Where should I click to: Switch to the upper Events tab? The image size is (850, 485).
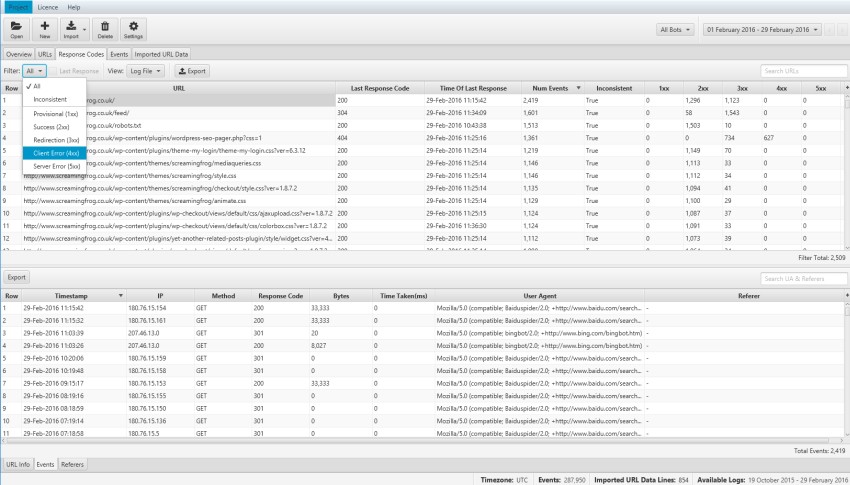pyautogui.click(x=119, y=54)
